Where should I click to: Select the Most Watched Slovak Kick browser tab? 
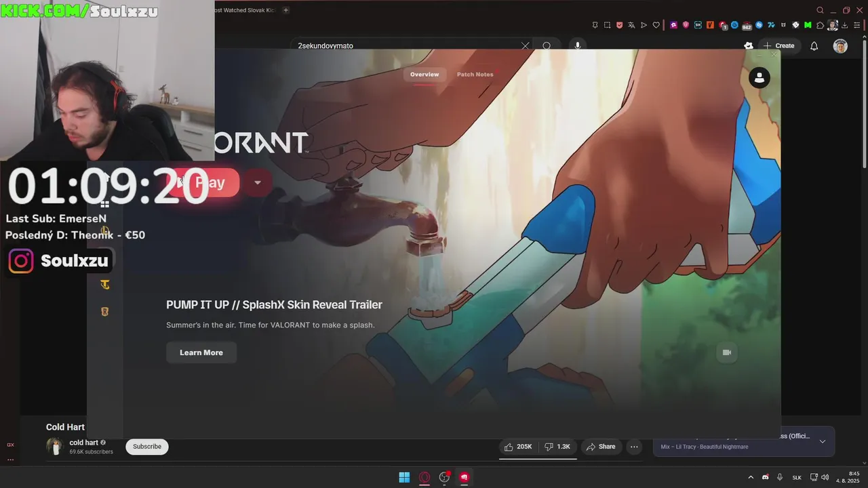(x=245, y=10)
